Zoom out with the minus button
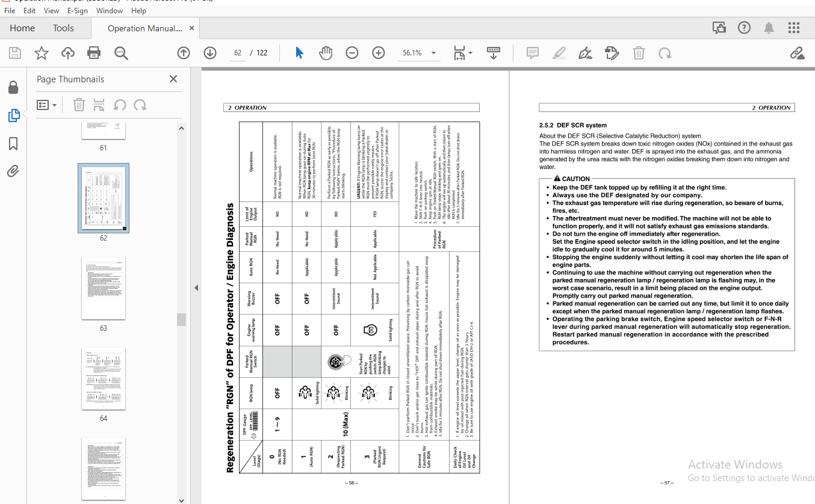The width and height of the screenshot is (815, 504). [x=352, y=53]
